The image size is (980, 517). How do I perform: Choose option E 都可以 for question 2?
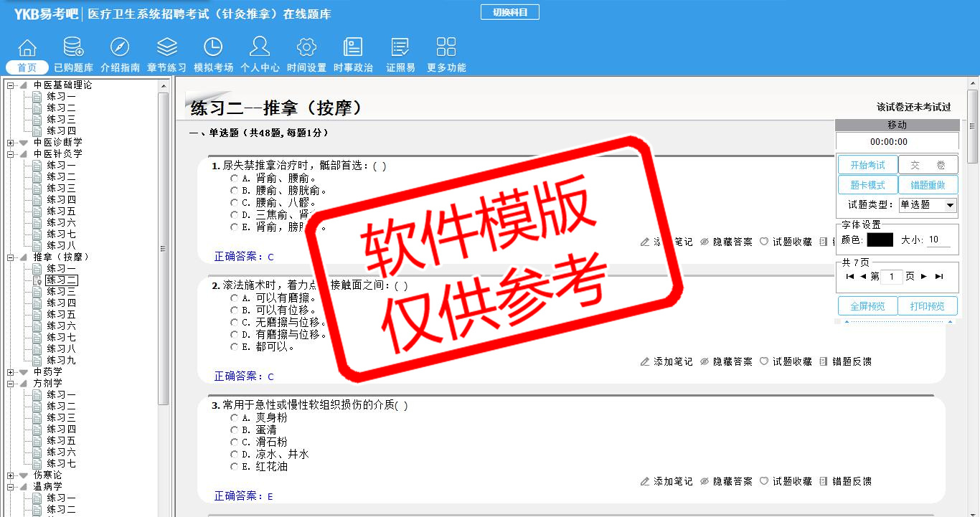pyautogui.click(x=234, y=346)
